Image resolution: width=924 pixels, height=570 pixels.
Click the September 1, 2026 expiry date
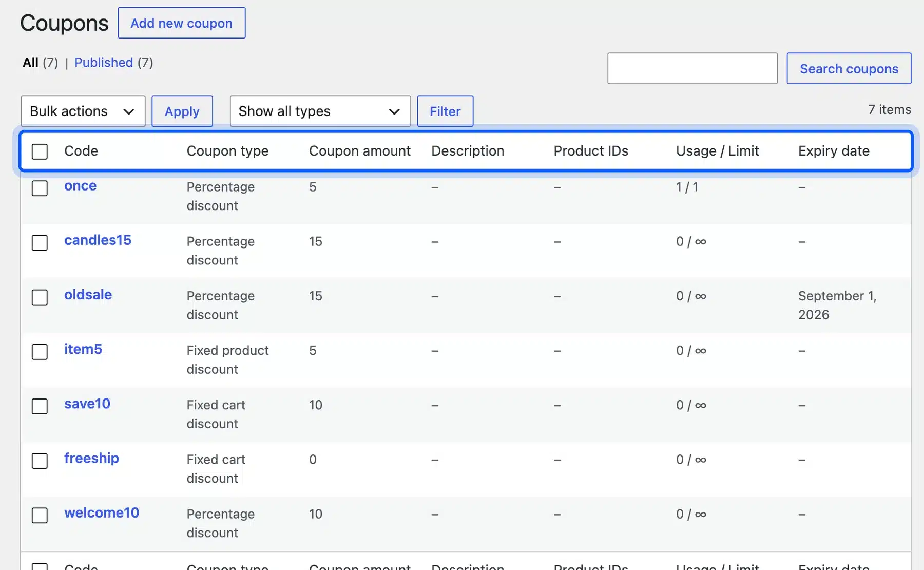tap(837, 305)
